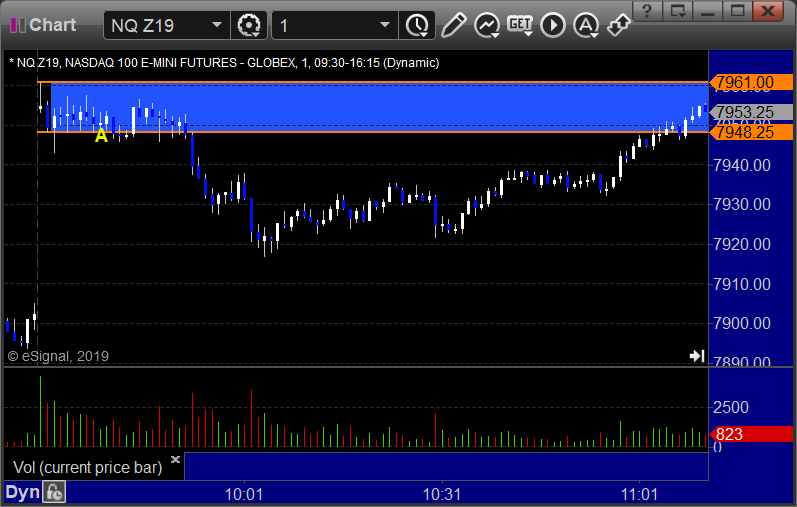Select the upper orange line at 7961.00
Viewport: 797px width, 507px height.
tap(373, 82)
